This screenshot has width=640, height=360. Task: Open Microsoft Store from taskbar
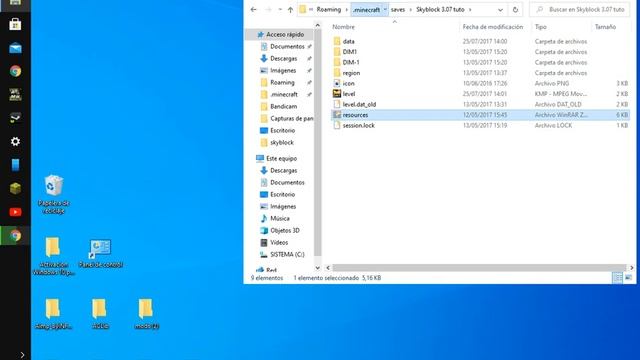(x=15, y=24)
